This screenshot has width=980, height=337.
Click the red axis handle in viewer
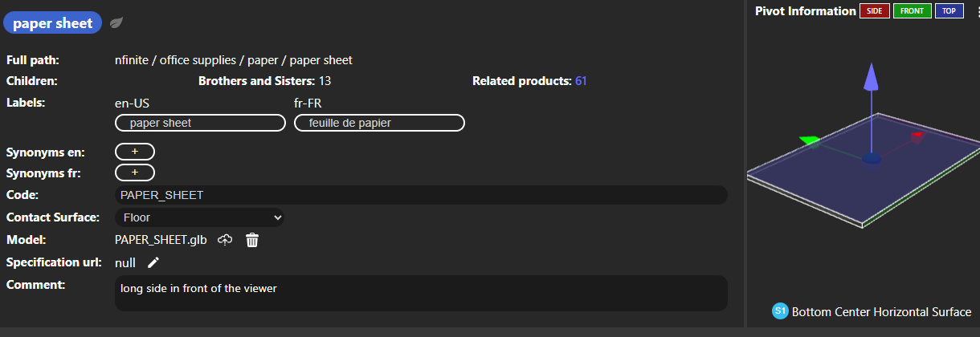pos(917,136)
